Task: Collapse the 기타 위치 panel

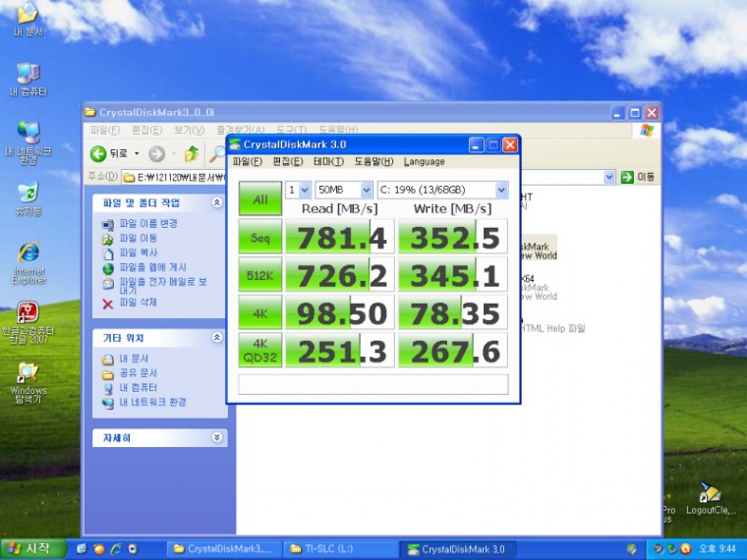Action: [217, 338]
